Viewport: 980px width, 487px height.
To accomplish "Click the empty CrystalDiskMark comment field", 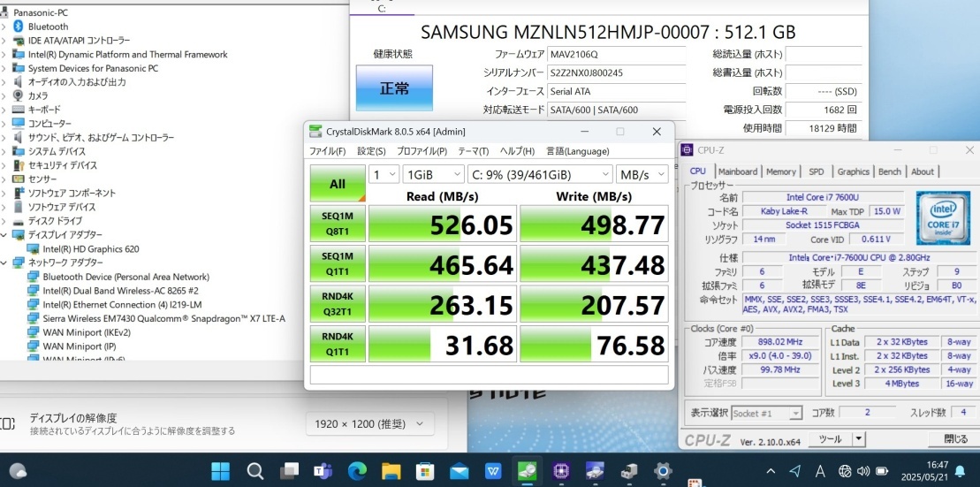I will [490, 375].
